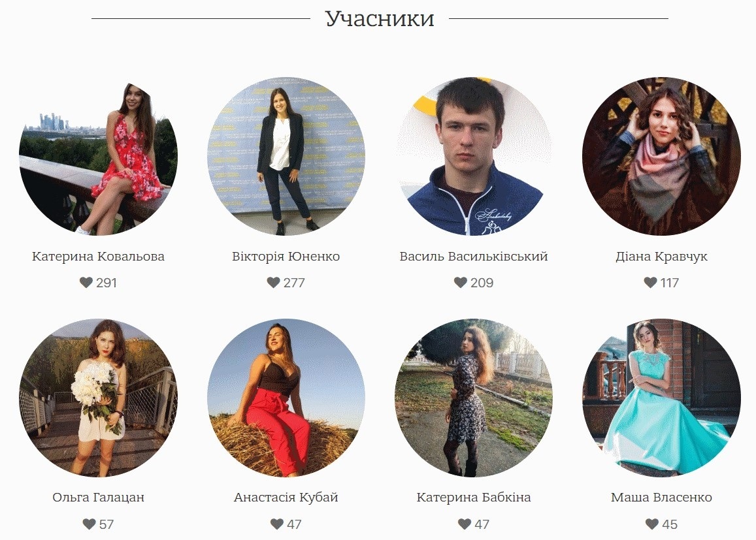756x540 pixels.
Task: Like Вікторія Юненко with the heart icon
Action: [x=273, y=283]
